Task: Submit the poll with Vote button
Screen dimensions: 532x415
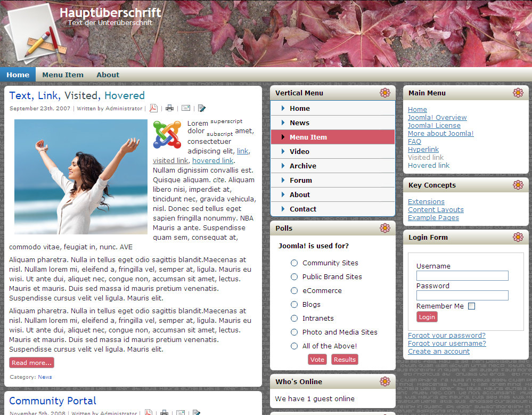Action: [317, 360]
